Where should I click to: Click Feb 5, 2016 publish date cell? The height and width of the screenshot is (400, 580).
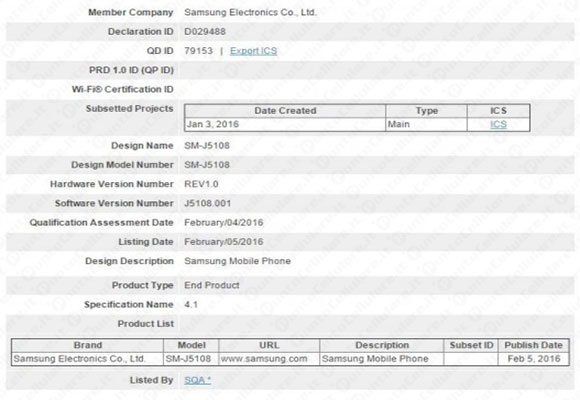pos(533,359)
